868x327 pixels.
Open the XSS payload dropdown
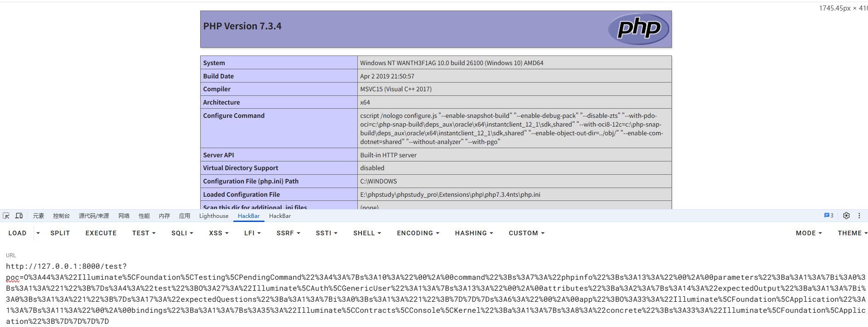(219, 233)
